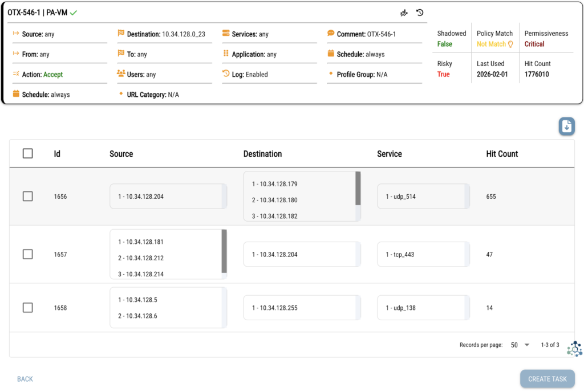Viewport: 584px width, 392px height.
Task: Click the network graph icon at bottom right
Action: (574, 349)
